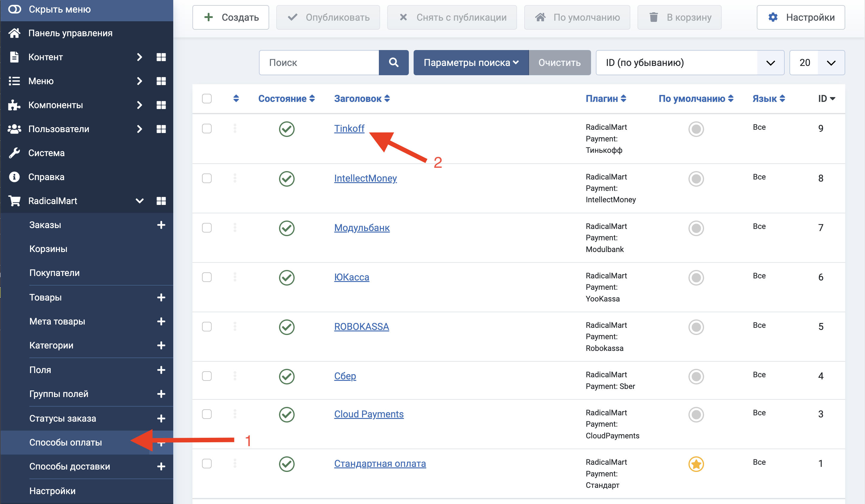Go to Корзины in RadicalMart menu
The height and width of the screenshot is (504, 865).
pos(48,249)
